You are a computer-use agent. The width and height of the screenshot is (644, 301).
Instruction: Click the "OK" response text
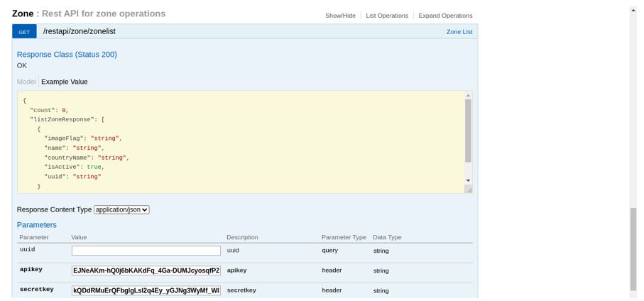pos(22,66)
